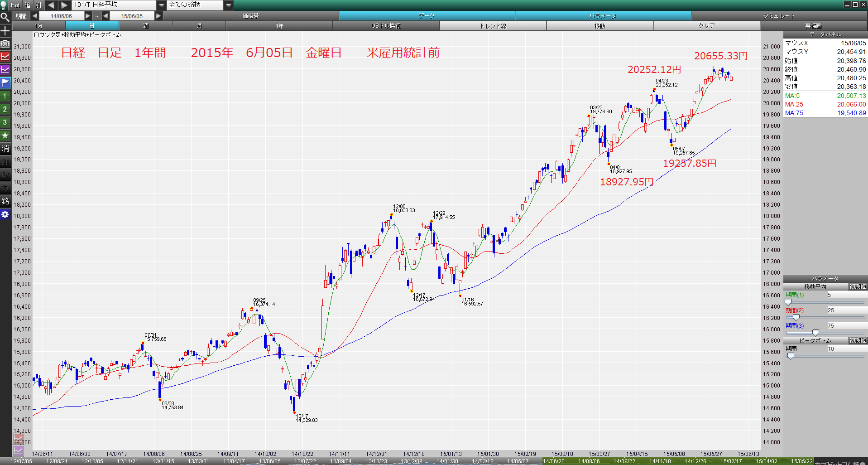868x465 pixels.
Task: Click the データパネル header
Action: tap(825, 34)
